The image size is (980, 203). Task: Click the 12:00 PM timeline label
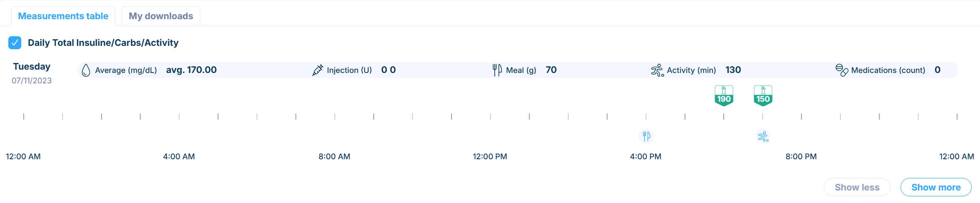point(490,156)
